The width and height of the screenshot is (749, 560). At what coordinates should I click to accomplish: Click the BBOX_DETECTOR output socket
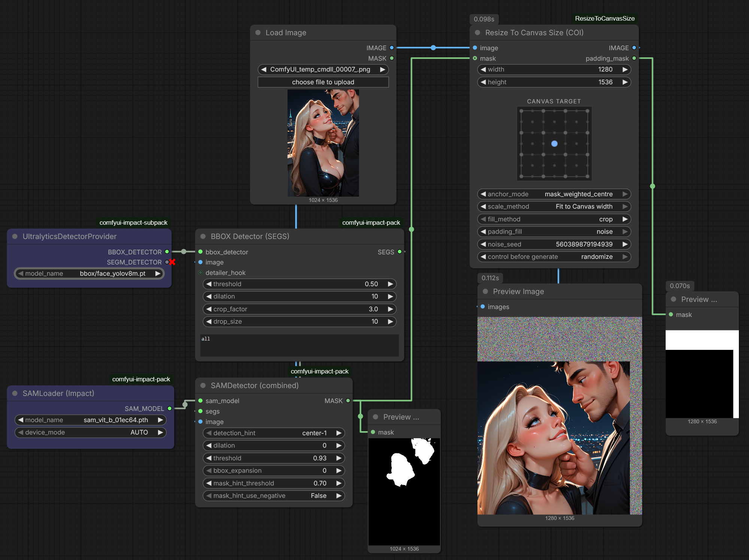pyautogui.click(x=167, y=252)
